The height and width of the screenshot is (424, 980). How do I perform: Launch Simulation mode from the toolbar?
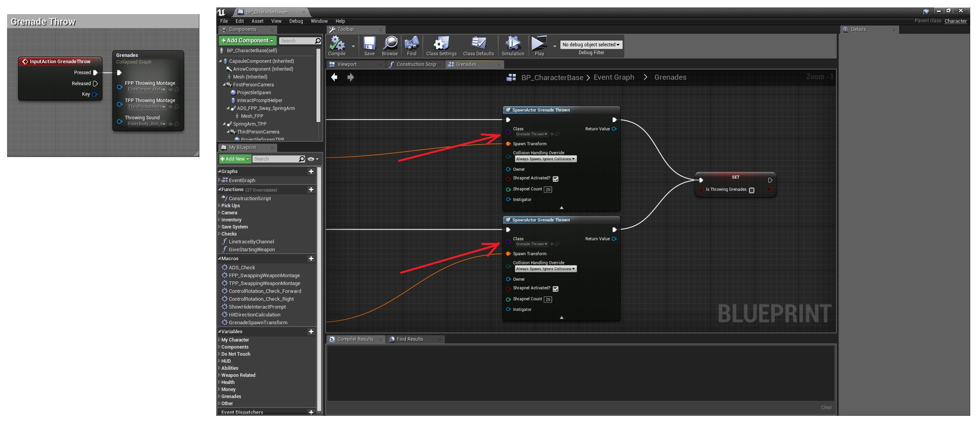click(513, 43)
